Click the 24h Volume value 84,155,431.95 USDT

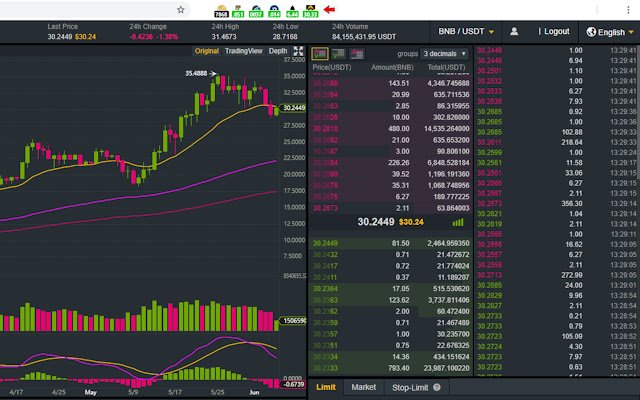364,37
